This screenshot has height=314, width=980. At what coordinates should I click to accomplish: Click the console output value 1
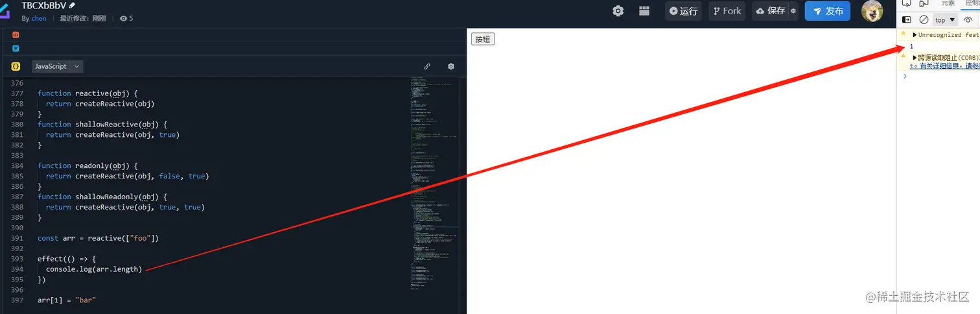pyautogui.click(x=912, y=47)
